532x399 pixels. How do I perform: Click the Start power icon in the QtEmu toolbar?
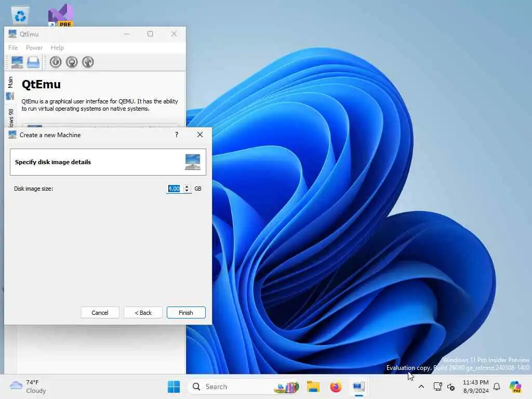click(x=56, y=62)
